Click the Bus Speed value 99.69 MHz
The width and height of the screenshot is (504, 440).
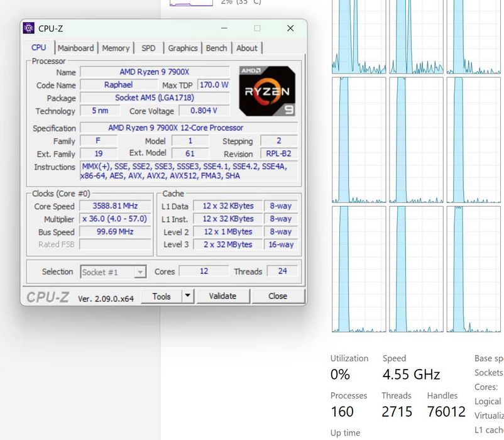point(115,232)
